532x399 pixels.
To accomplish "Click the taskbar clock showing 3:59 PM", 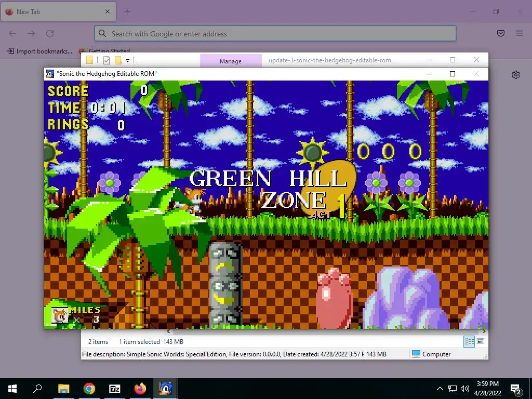I will coord(487,389).
